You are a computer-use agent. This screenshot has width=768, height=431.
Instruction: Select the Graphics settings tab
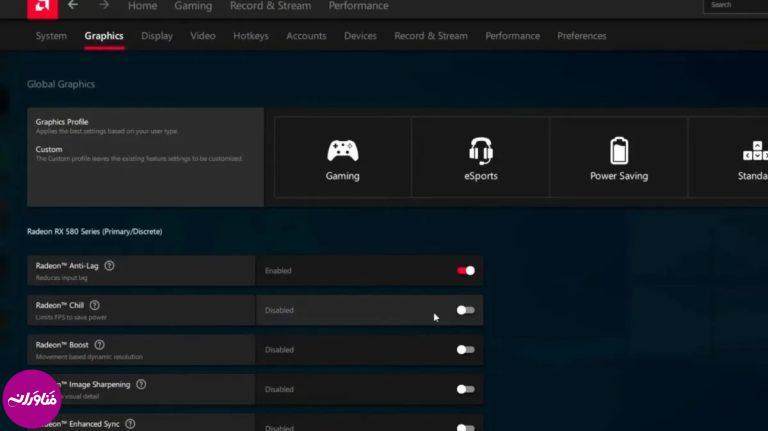point(104,36)
